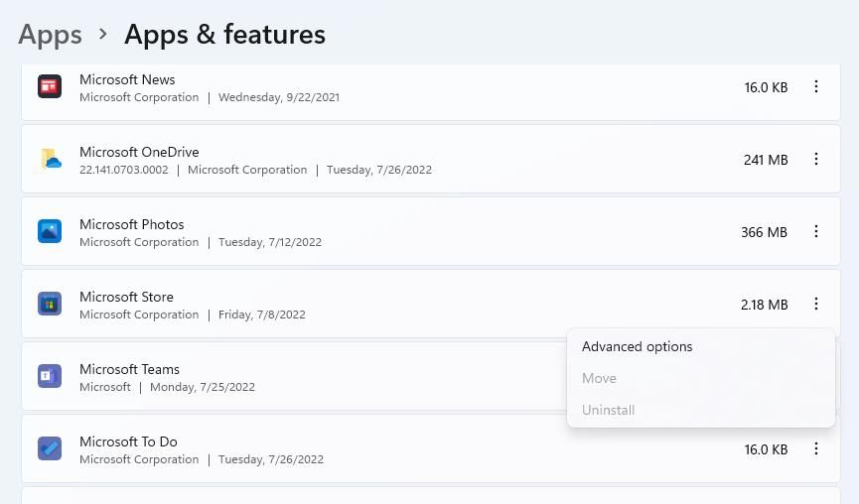
Task: Click the Microsoft OneDrive app icon
Action: [x=51, y=159]
